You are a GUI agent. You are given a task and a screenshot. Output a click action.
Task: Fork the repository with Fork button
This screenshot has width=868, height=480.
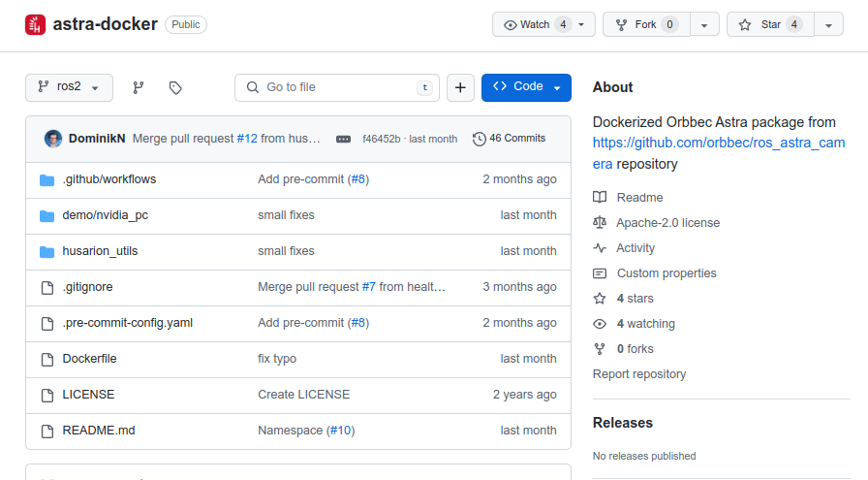point(646,24)
